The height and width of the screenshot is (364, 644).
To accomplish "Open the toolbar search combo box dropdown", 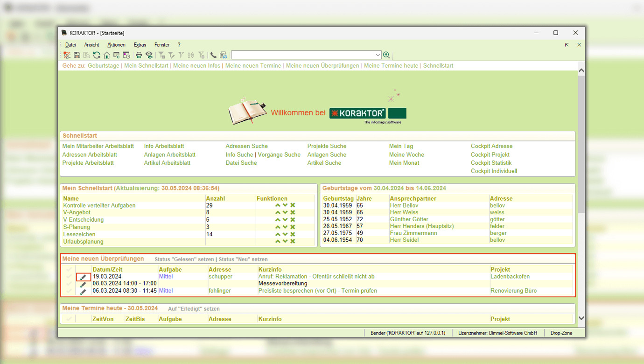I will pos(378,55).
